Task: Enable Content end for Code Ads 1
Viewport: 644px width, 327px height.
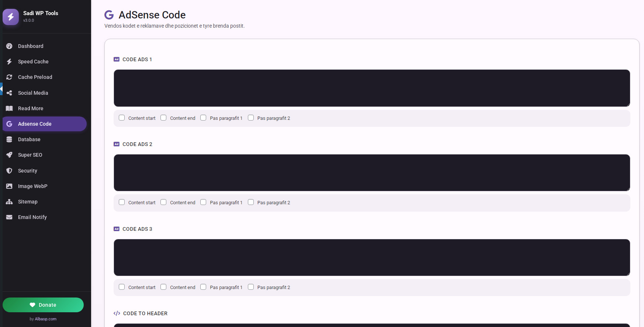Action: point(163,118)
